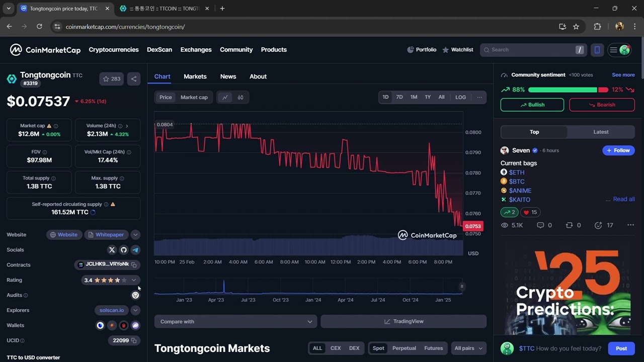The height and width of the screenshot is (362, 644).
Task: Expand Explorers list chevron
Action: click(x=135, y=310)
